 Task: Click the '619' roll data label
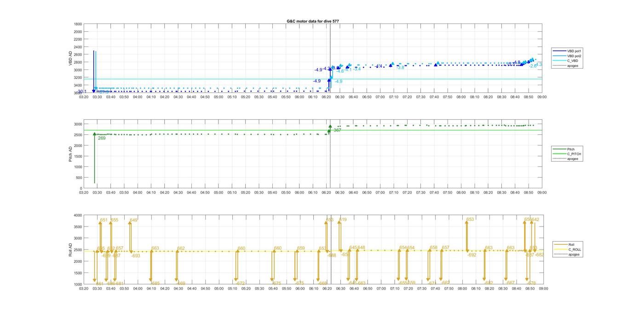343,220
